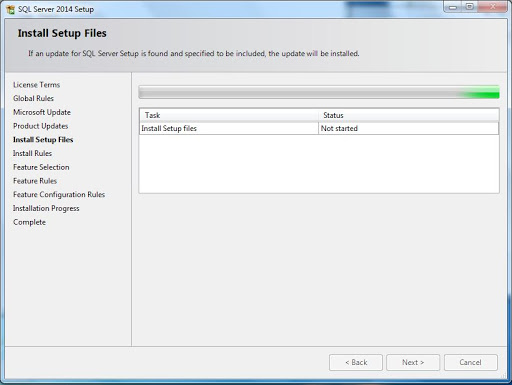Select Installation Progress step in sidebar
Screen dimensions: 512x385
(x=46, y=208)
